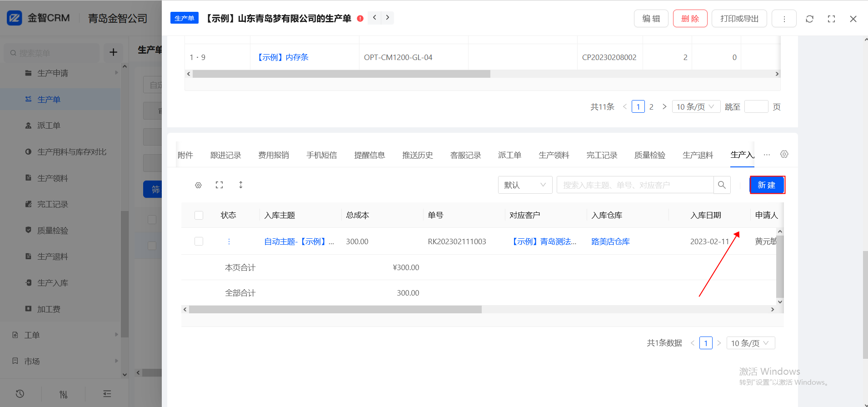Image resolution: width=868 pixels, height=407 pixels.
Task: Switch to the 费用报销 tab
Action: 274,155
